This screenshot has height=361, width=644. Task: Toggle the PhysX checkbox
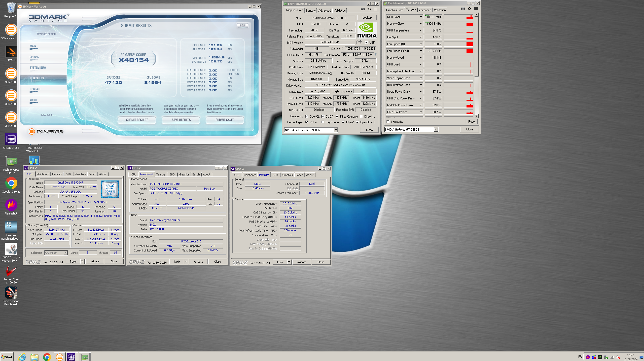pyautogui.click(x=343, y=122)
